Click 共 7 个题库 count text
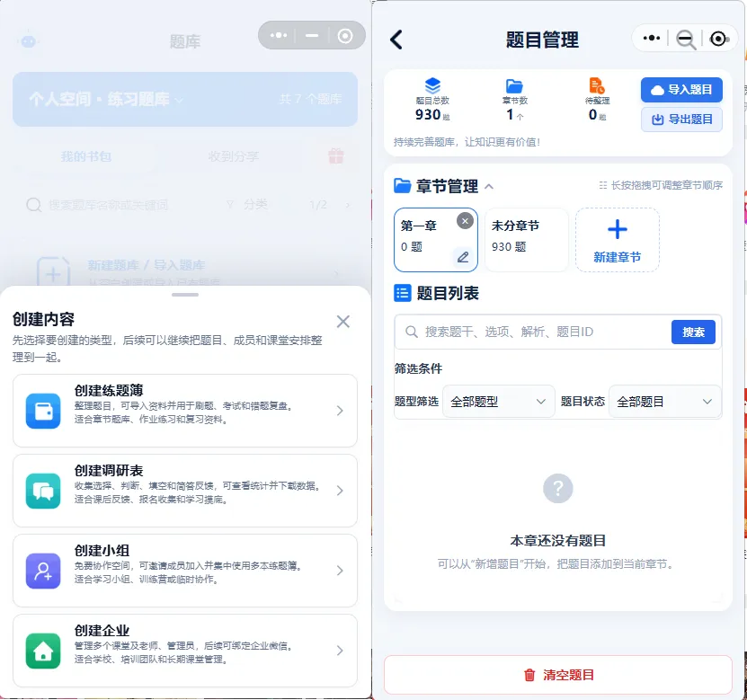This screenshot has height=700, width=747. click(x=310, y=99)
